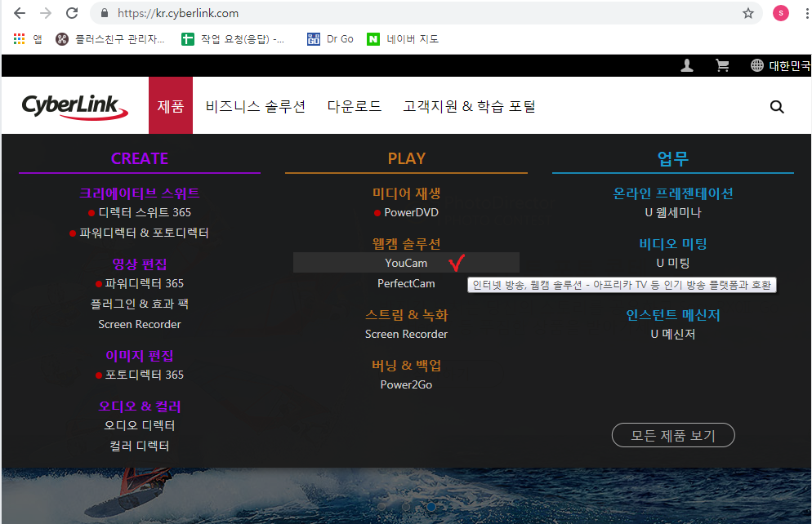The image size is (812, 524).
Task: Open the 플러스친구 관리자 bookmark
Action: click(110, 39)
